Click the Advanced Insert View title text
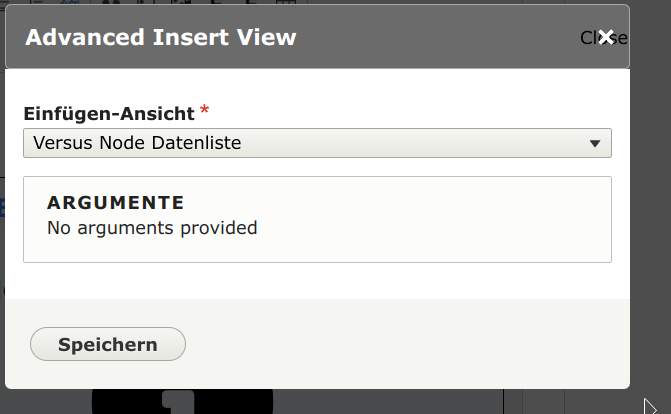The width and height of the screenshot is (671, 414). click(x=161, y=37)
